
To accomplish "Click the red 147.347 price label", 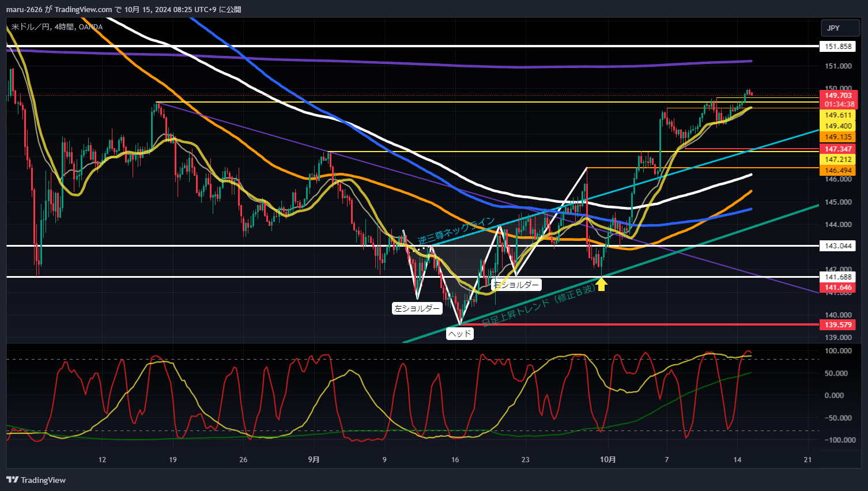I will (x=838, y=149).
